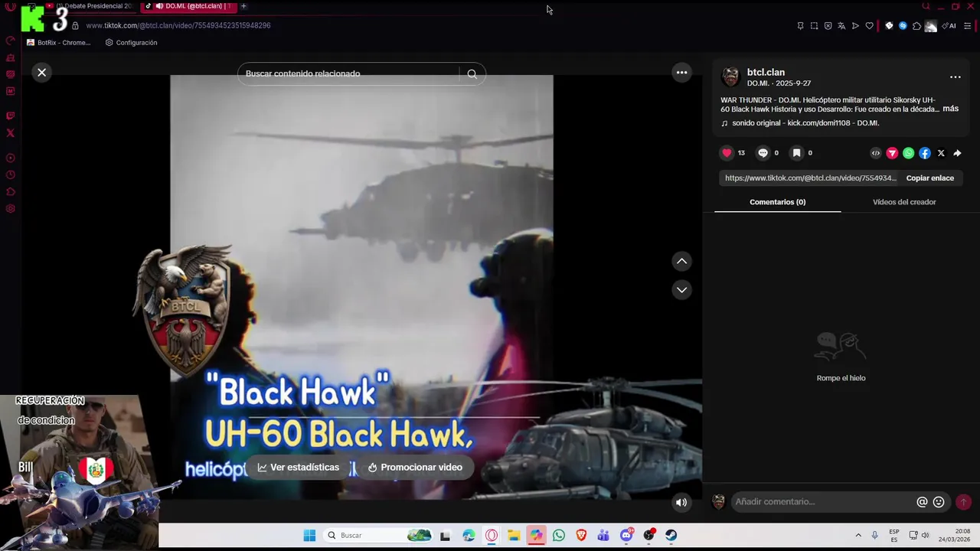Click heart bookmark icon in browser toolbar

click(x=869, y=26)
